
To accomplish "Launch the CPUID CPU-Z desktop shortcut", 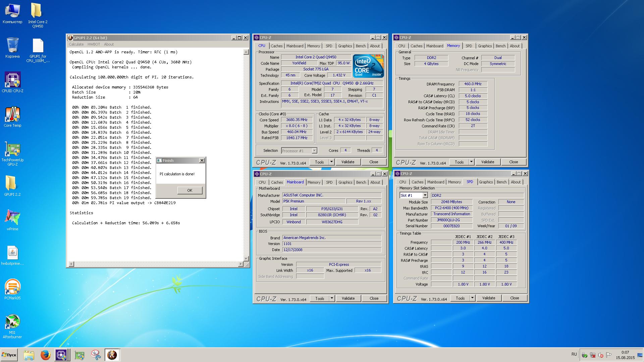I will 12,82.
